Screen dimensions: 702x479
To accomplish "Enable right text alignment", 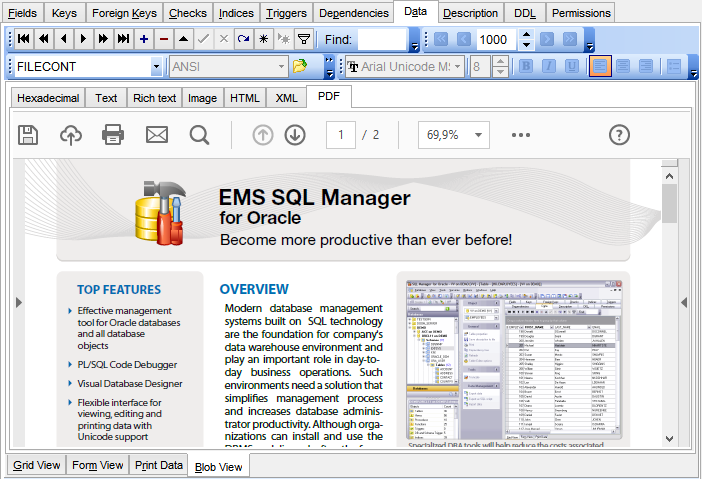I will [x=646, y=66].
